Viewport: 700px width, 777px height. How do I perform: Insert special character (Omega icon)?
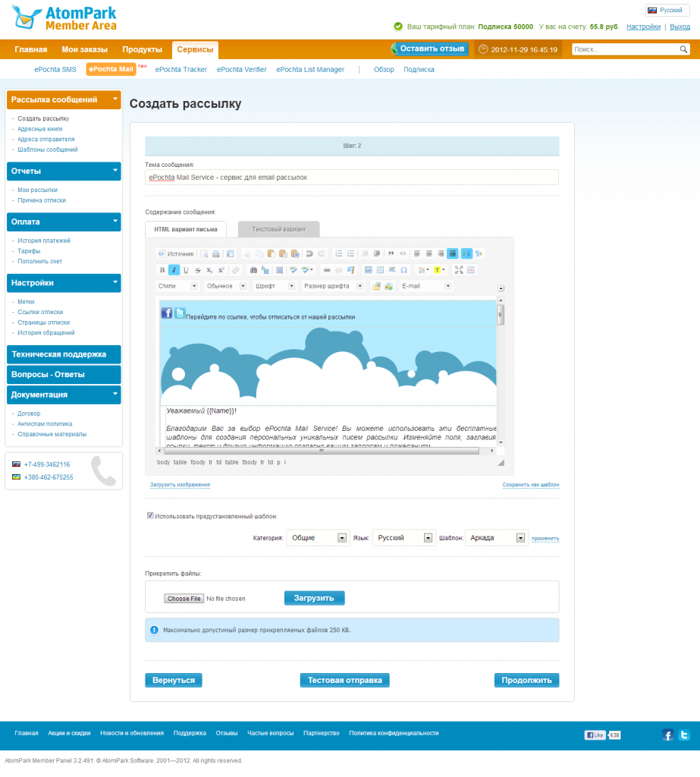coord(403,270)
